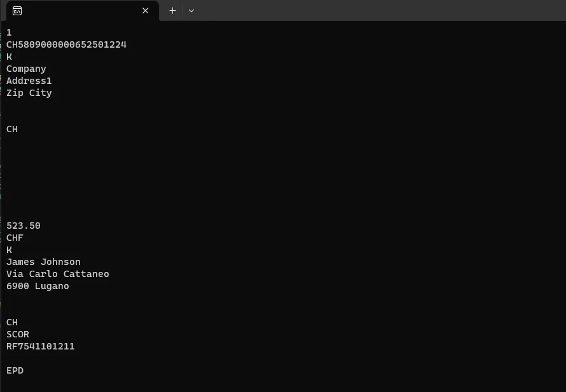Click the '6900 Lugano' line
The image size is (566, 392).
pos(38,286)
